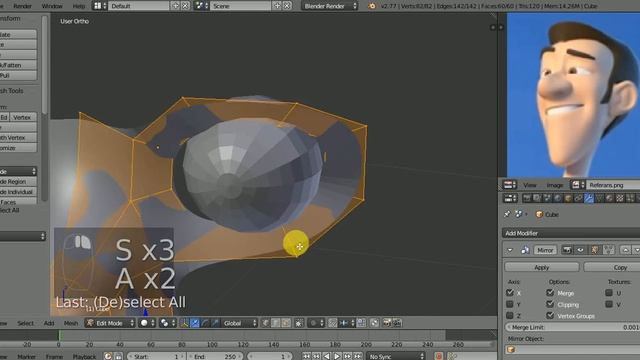
Task: Toggle the Merge option checkbox
Action: (x=550, y=293)
